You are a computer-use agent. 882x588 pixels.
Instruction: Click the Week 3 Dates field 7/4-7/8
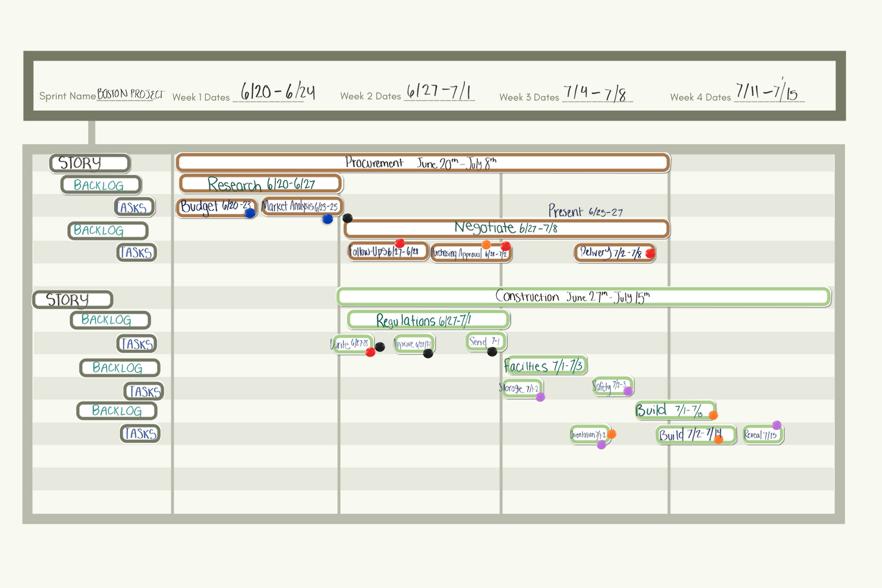coord(597,92)
